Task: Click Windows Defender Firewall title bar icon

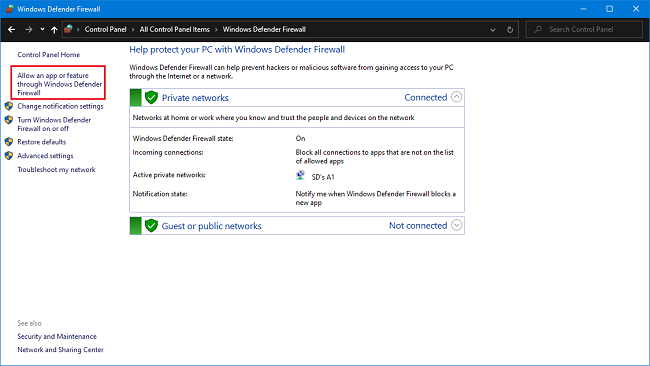Action: [x=9, y=9]
